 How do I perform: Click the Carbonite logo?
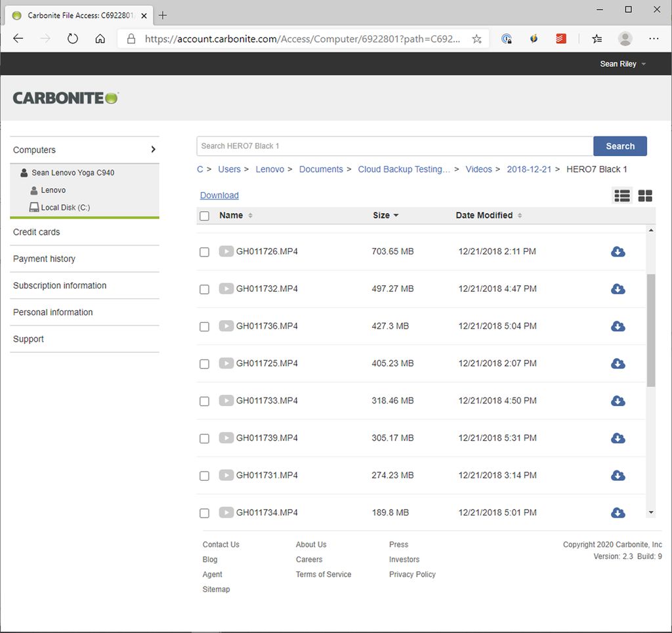64,97
